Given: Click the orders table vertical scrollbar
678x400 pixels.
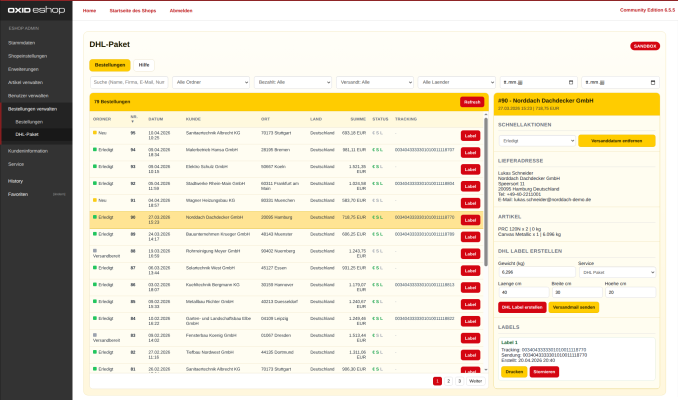Looking at the screenshot, I should click(x=486, y=192).
